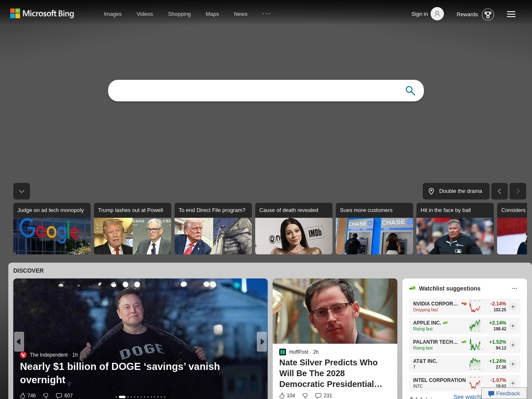Click the Double the drama image info button
Image resolution: width=532 pixels, height=399 pixels.
pos(456,191)
